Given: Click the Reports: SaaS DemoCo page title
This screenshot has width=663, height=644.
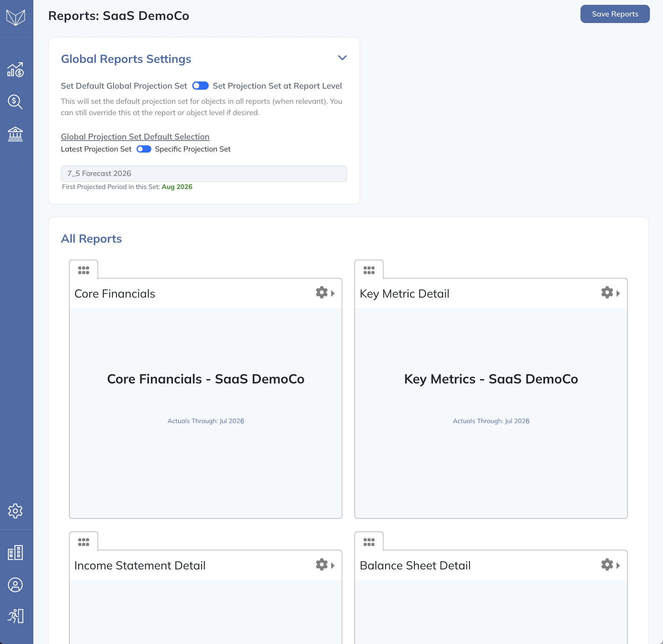Looking at the screenshot, I should 119,16.
